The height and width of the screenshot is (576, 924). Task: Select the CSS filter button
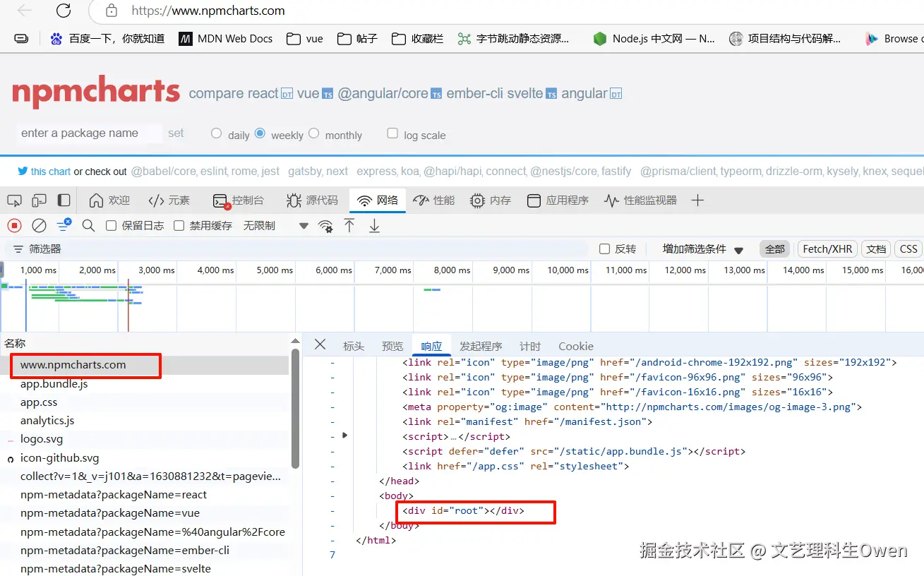point(908,248)
